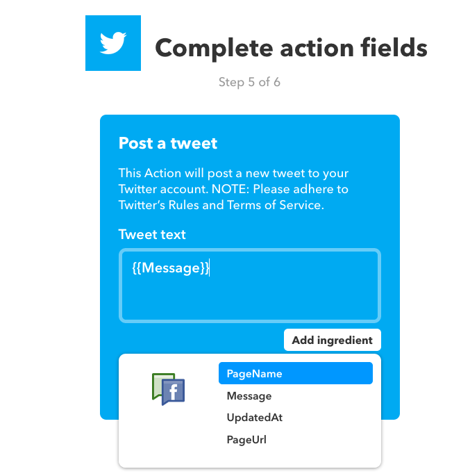The image size is (470, 476).
Task: Click "Twitter's Rules and Terms of Service" text
Action: point(221,205)
